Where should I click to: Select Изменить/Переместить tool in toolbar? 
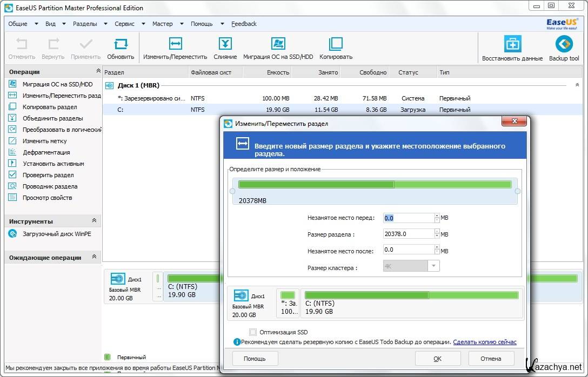pyautogui.click(x=175, y=44)
